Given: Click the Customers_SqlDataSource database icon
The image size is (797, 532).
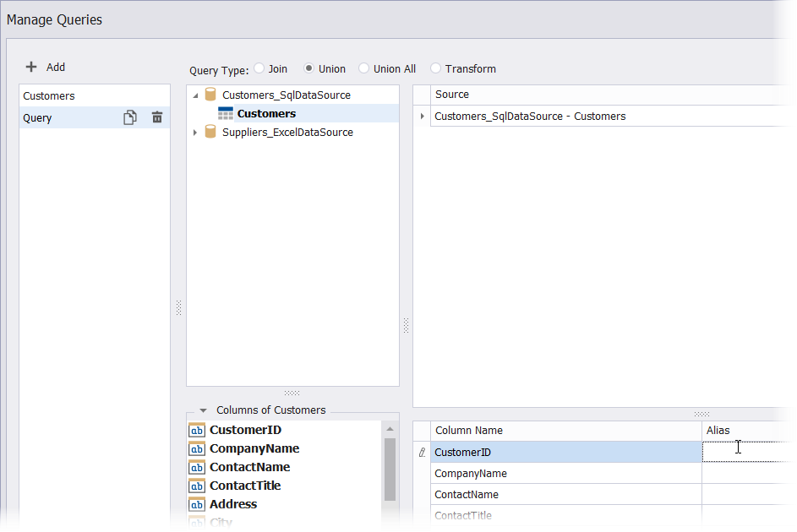Looking at the screenshot, I should click(x=210, y=95).
